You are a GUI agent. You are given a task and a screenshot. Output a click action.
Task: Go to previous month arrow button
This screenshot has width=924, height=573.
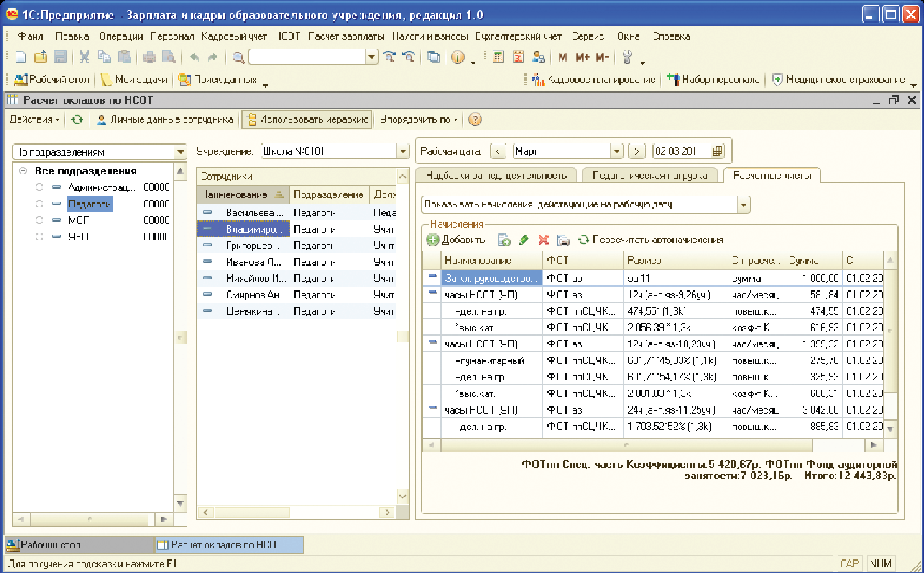pyautogui.click(x=498, y=151)
